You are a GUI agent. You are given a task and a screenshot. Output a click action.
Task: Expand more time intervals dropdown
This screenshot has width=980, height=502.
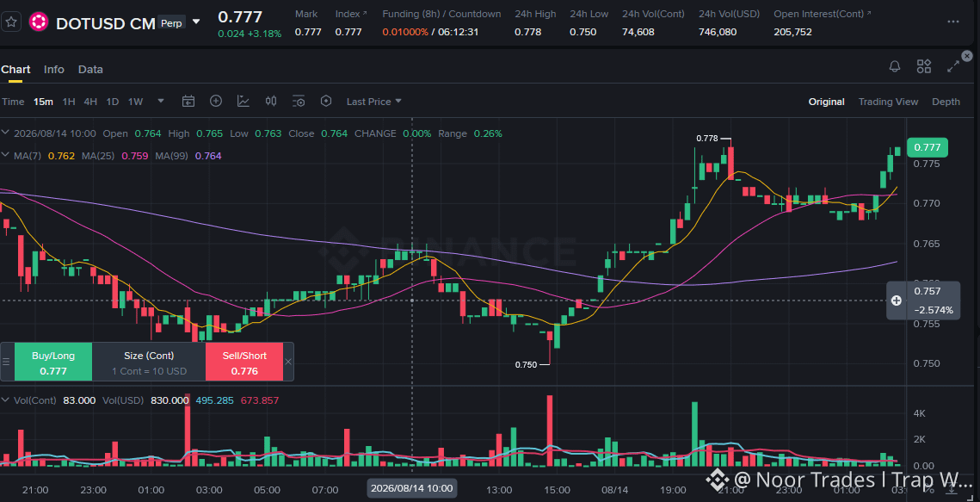(x=161, y=101)
